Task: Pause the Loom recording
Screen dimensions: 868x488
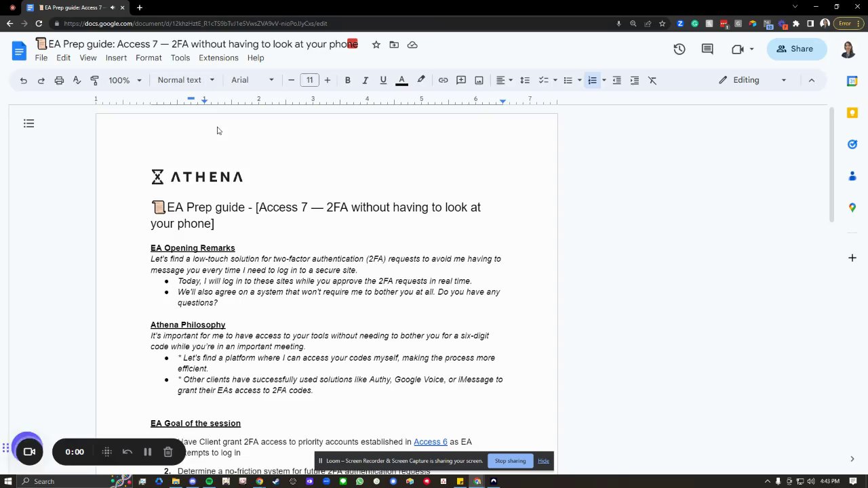Action: click(147, 452)
